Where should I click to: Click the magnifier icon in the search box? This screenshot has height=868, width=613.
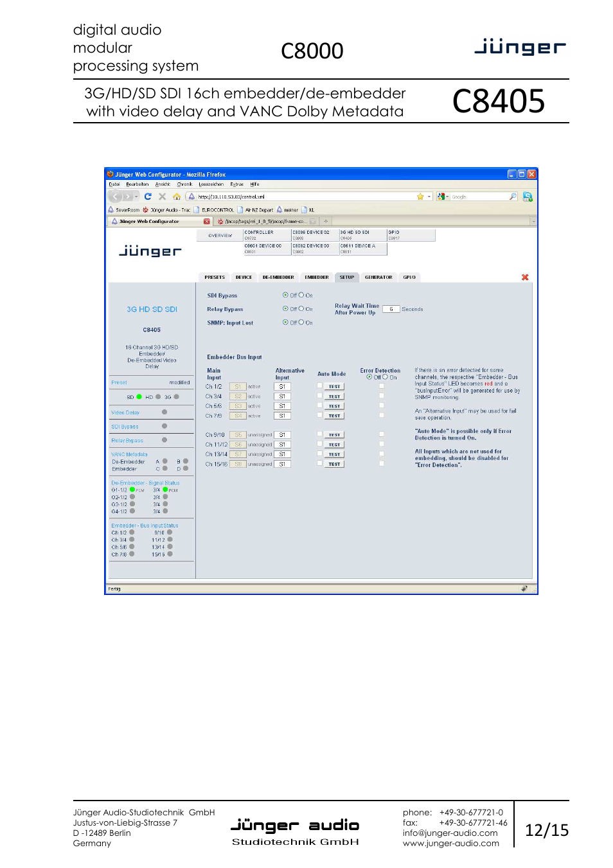tap(513, 197)
